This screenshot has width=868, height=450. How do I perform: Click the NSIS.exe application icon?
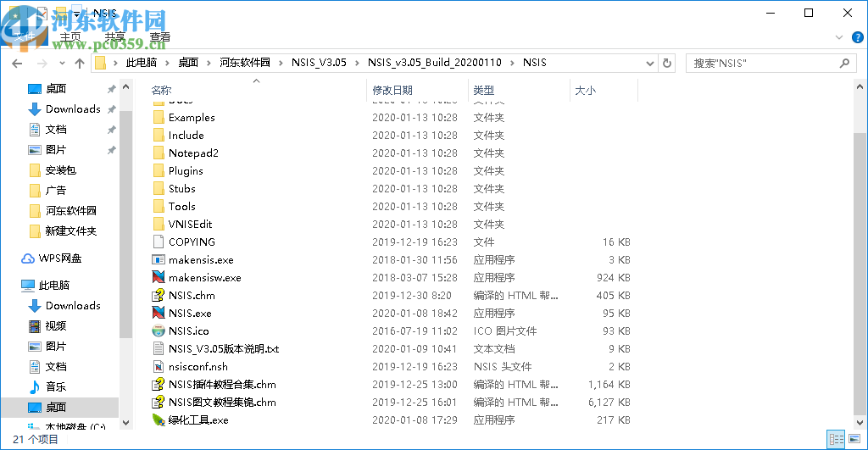[159, 313]
